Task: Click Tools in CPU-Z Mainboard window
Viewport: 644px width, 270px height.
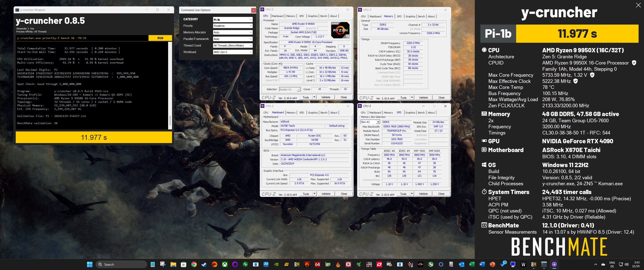Action: [x=306, y=194]
